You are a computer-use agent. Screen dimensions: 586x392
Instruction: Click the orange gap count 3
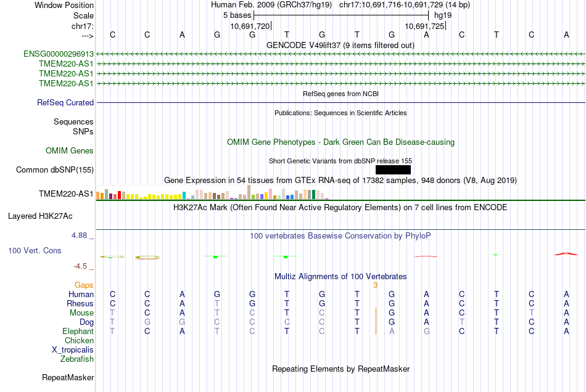tap(375, 285)
